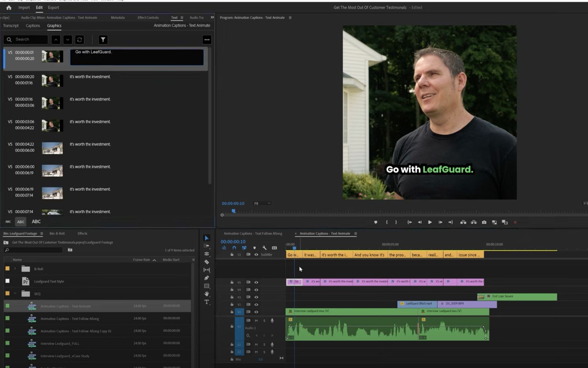Open the Effect Controls tab
The width and height of the screenshot is (588, 368).
click(148, 17)
